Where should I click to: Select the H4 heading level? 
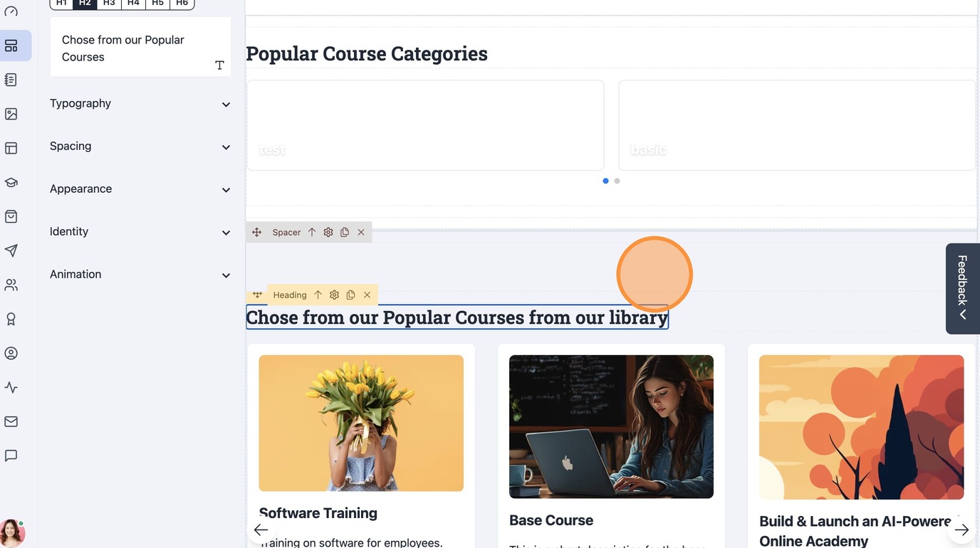(133, 4)
